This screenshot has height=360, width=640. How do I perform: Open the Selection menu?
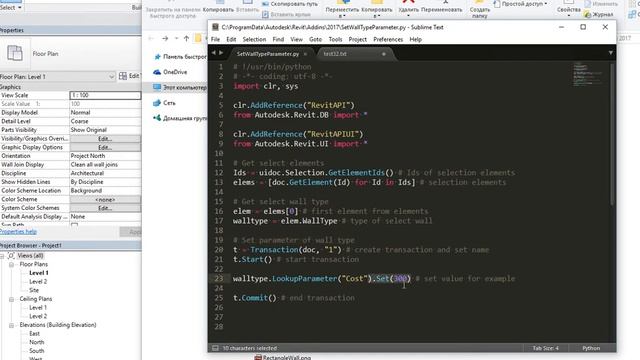254,40
